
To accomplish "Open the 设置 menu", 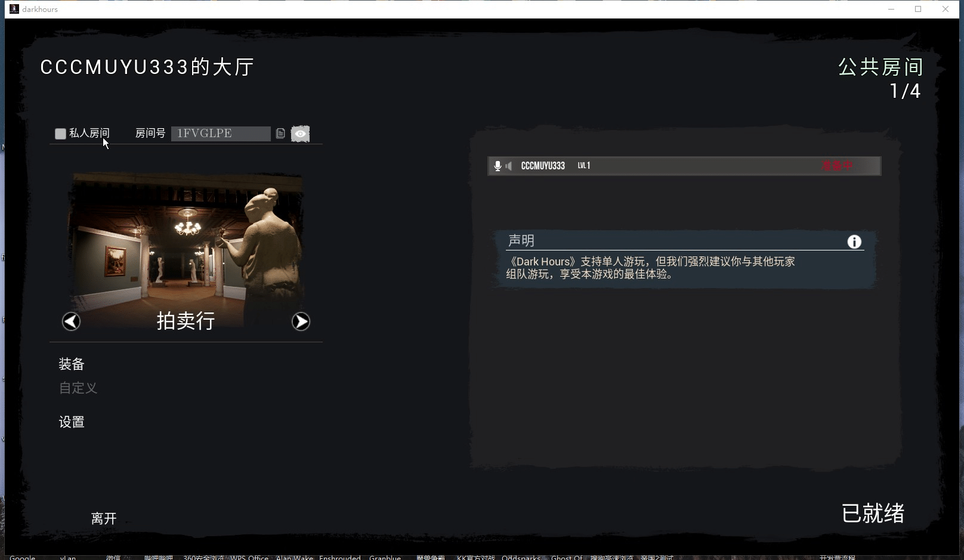I will tap(72, 422).
